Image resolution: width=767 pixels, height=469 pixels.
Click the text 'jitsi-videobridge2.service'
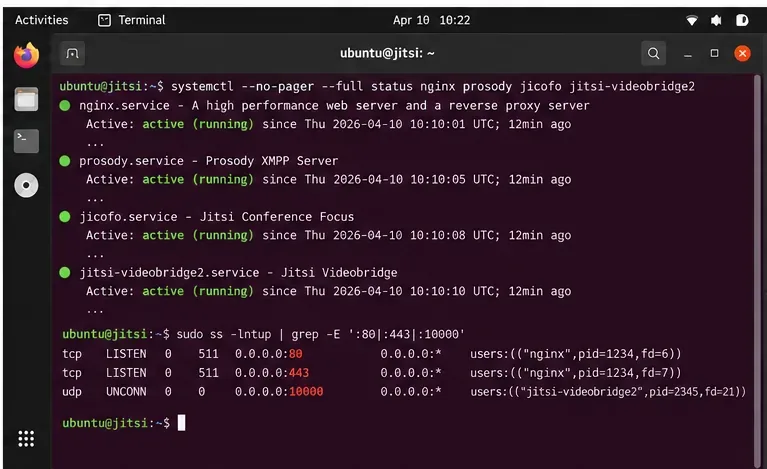coord(169,272)
